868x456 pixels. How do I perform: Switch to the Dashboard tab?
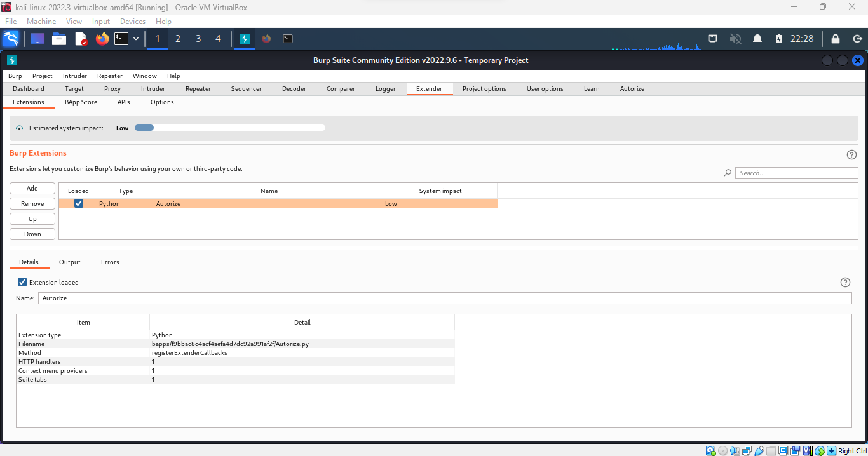[29, 89]
